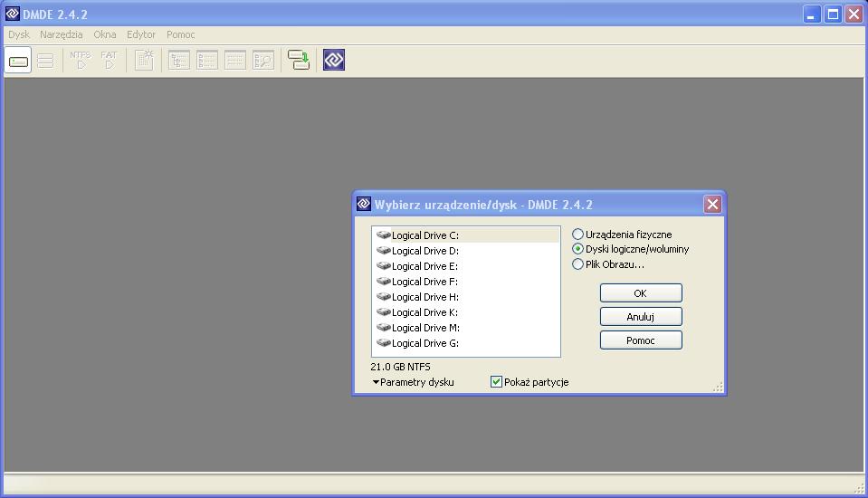Maximize the DMDE main window
This screenshot has height=498, width=868.
click(833, 14)
